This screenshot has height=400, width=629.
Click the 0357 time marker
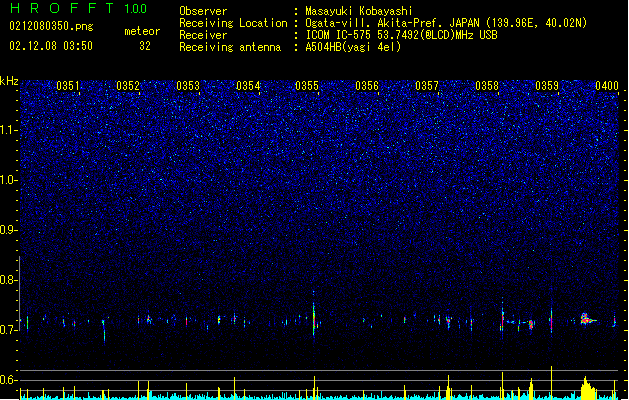click(427, 86)
